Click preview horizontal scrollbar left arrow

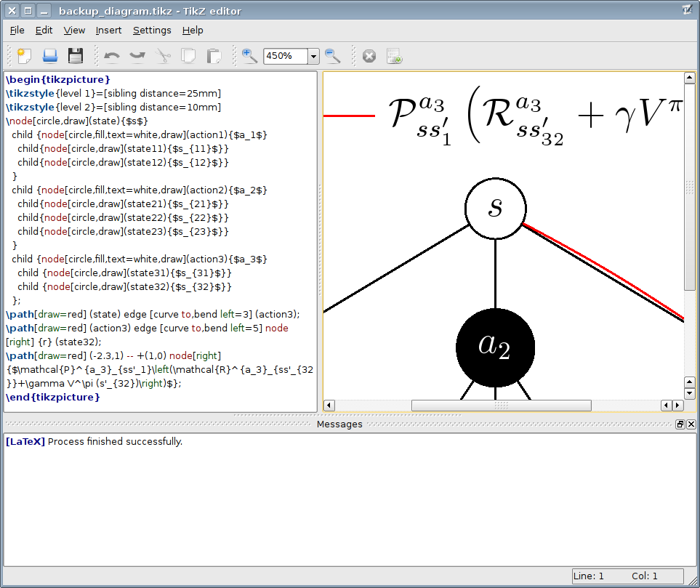tap(329, 406)
